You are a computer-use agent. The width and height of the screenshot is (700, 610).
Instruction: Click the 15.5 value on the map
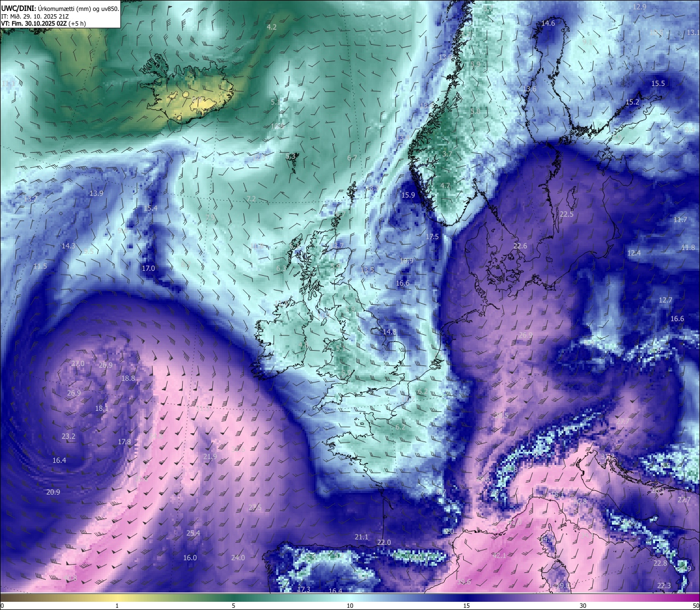pyautogui.click(x=658, y=83)
